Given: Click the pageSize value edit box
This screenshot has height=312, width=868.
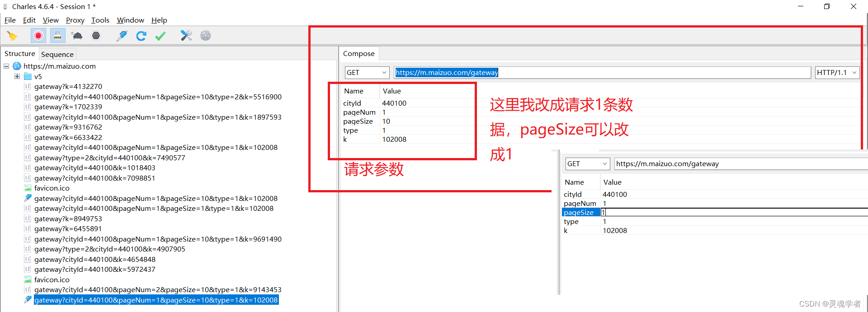Looking at the screenshot, I should (734, 212).
